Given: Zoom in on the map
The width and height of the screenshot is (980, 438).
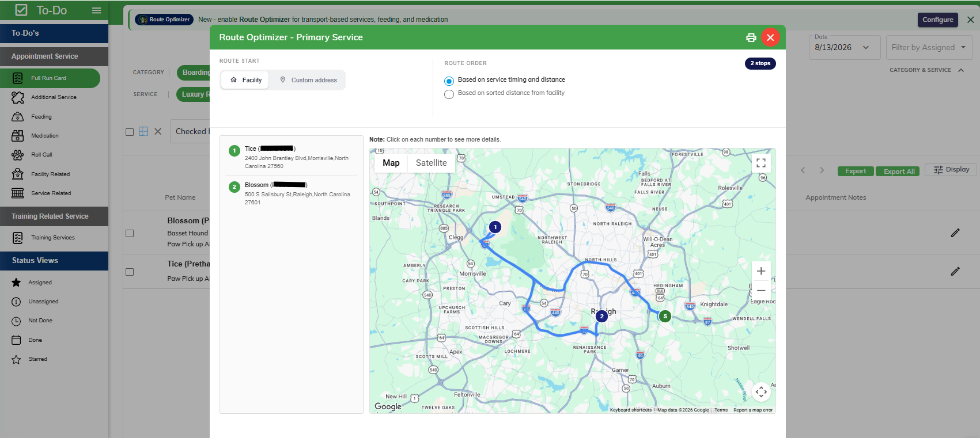Looking at the screenshot, I should pyautogui.click(x=761, y=271).
